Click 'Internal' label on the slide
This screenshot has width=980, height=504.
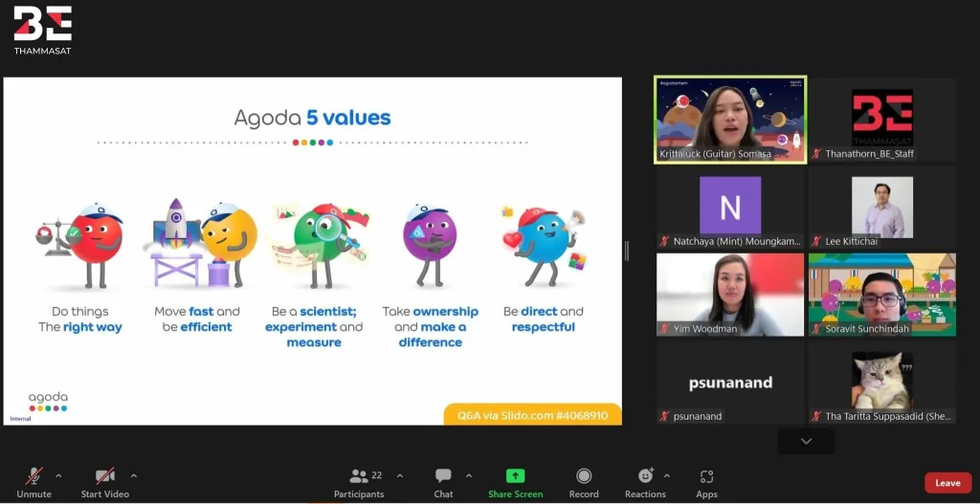tap(21, 419)
